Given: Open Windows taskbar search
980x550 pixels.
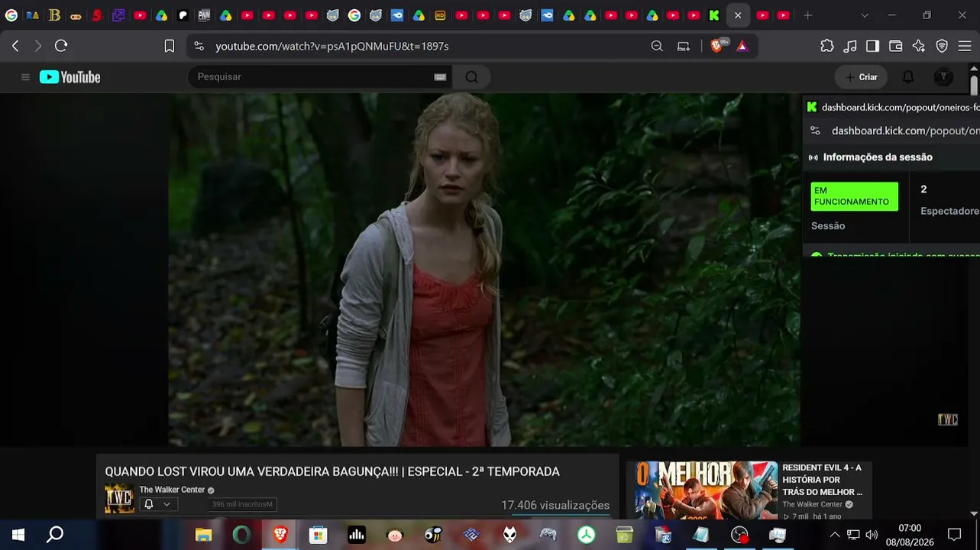Looking at the screenshot, I should 55,535.
